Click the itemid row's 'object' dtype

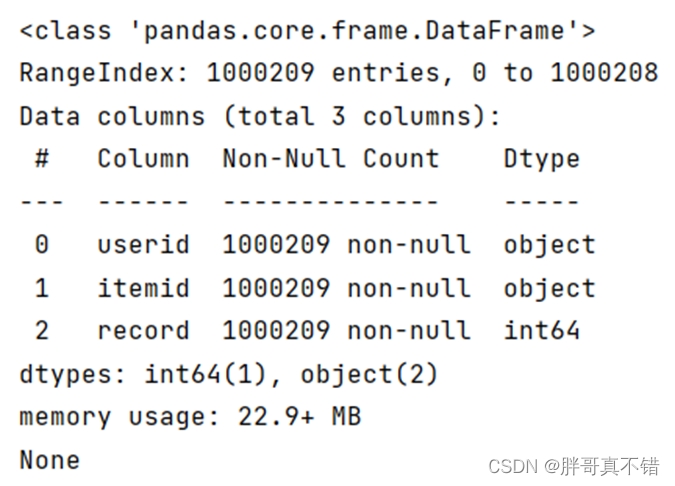click(550, 288)
